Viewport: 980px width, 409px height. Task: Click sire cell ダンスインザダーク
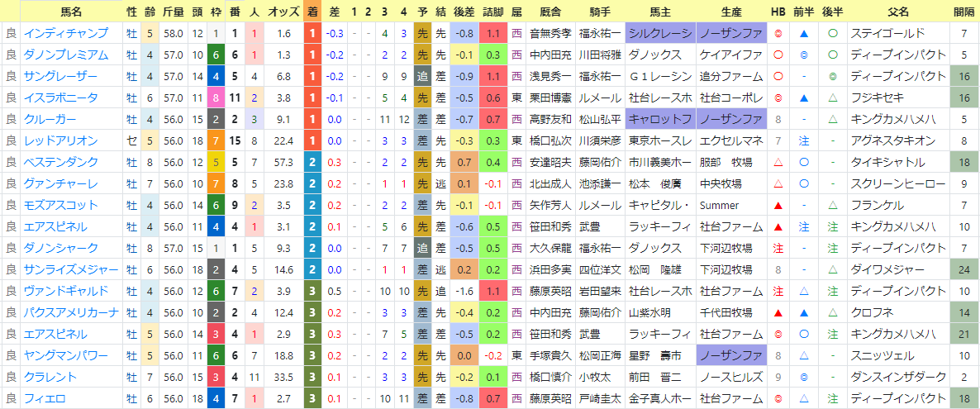[897, 377]
